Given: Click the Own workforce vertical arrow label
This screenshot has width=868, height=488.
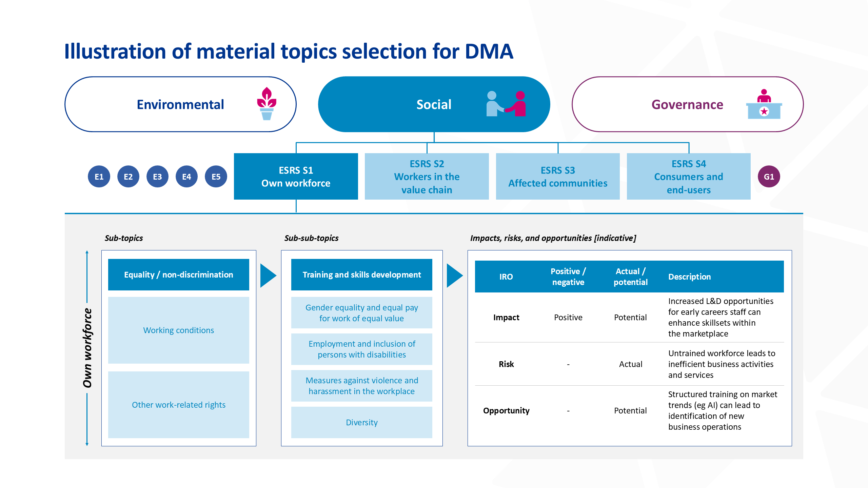Looking at the screenshot, I should (87, 348).
